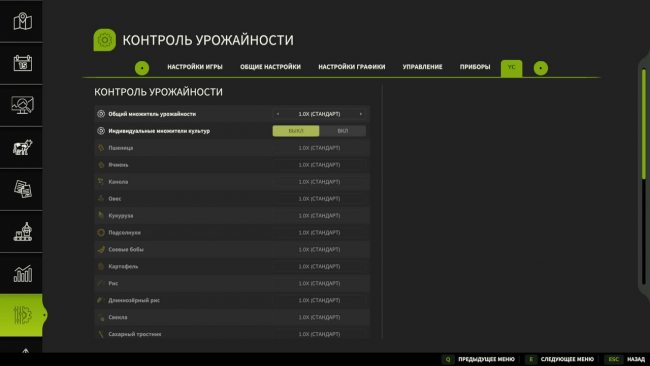The height and width of the screenshot is (366, 650).
Task: Open the production chains factory page
Action: click(22, 231)
